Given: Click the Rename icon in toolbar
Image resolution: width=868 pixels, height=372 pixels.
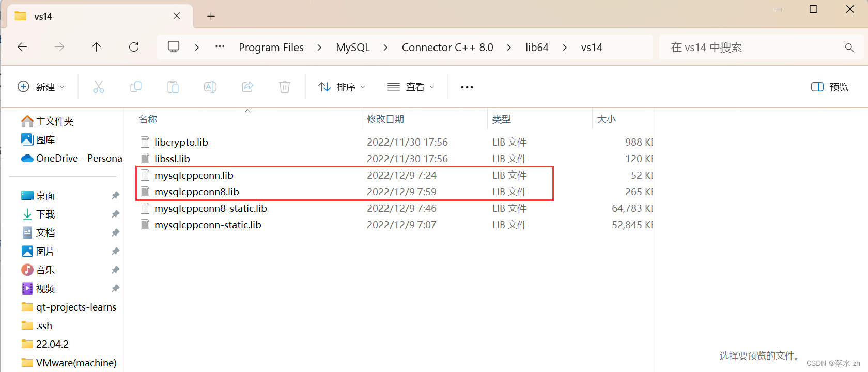Looking at the screenshot, I should tap(210, 87).
